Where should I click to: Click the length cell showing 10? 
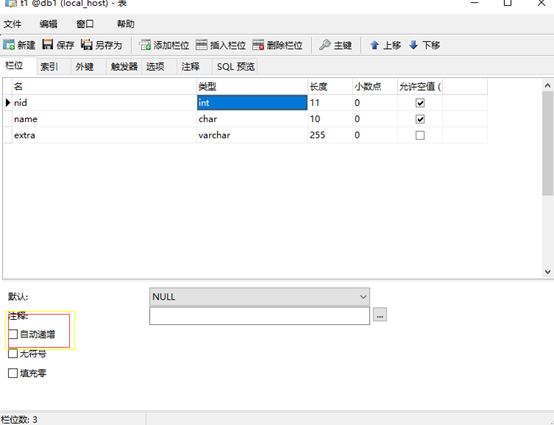tap(330, 119)
